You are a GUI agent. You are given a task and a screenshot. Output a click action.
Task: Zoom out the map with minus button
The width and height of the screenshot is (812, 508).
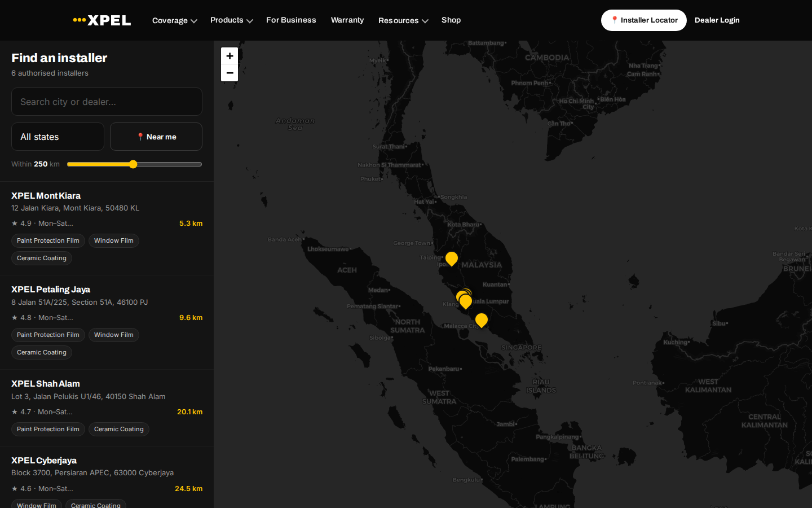pos(230,73)
